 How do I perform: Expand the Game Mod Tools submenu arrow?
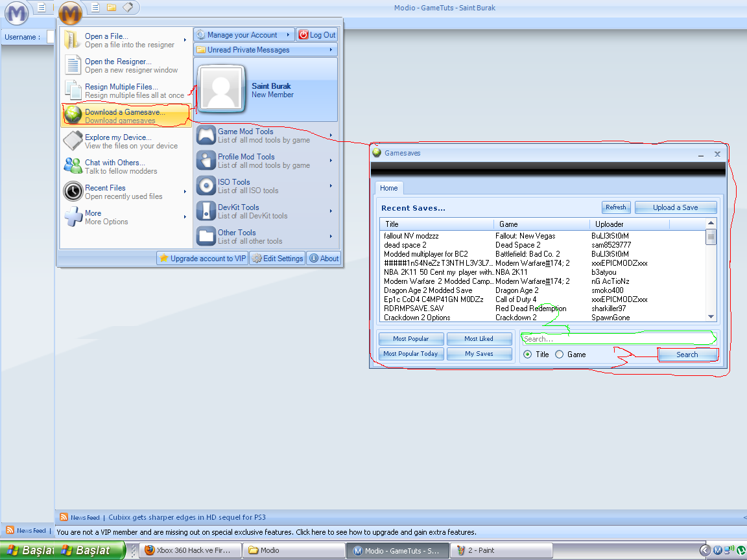coord(331,135)
